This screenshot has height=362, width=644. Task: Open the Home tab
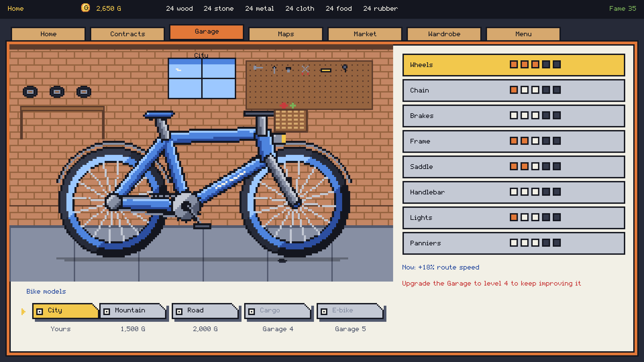coord(48,34)
